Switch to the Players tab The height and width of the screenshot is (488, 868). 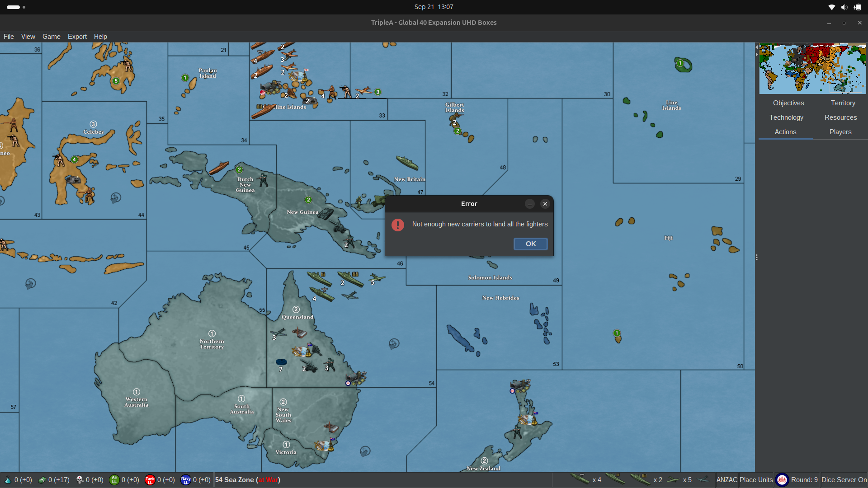[840, 132]
